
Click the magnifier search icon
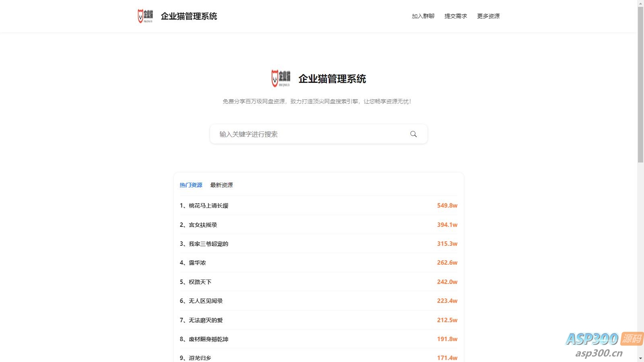(413, 134)
